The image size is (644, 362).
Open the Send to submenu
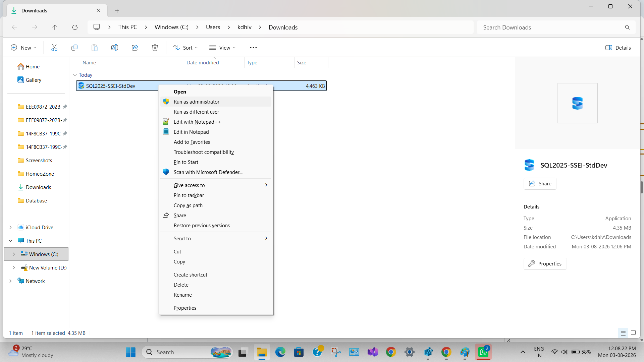click(x=216, y=238)
